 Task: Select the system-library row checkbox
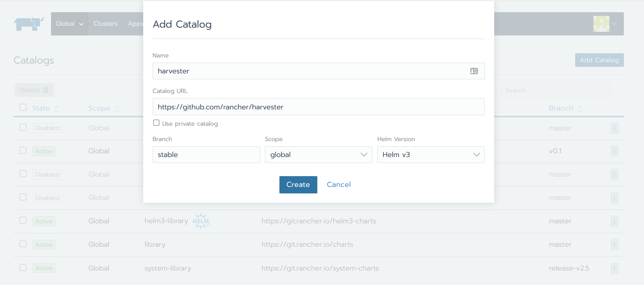pos(23,267)
